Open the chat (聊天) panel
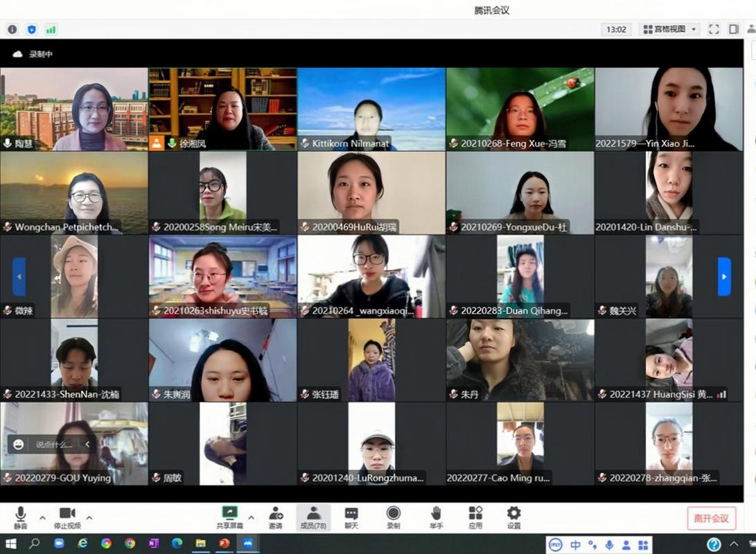 coord(351,516)
